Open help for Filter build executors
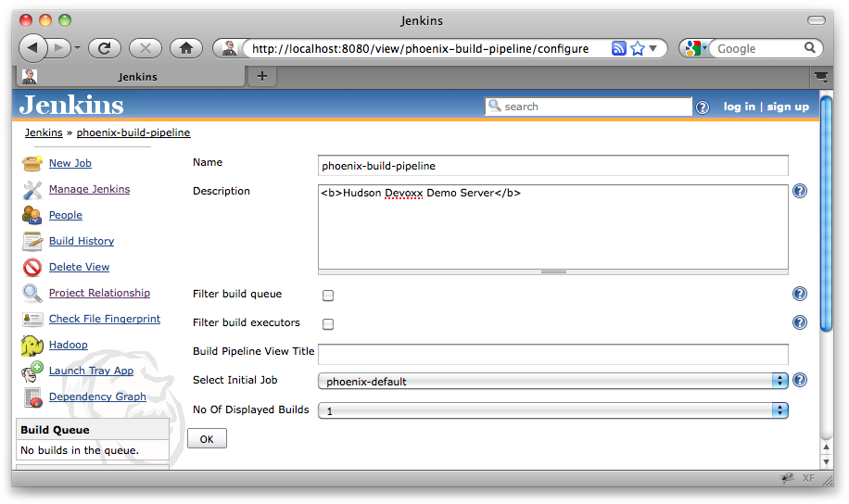The height and width of the screenshot is (504, 849). pos(800,322)
